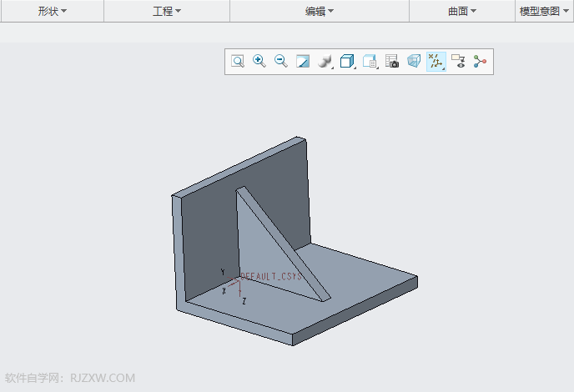The height and width of the screenshot is (392, 574).
Task: Open the shaded display style icon
Action: 325,62
